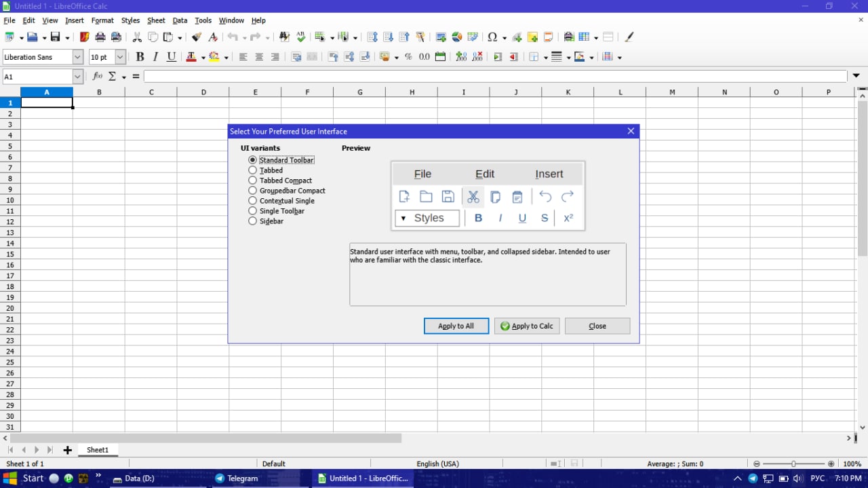Click the Center Horizontally alignment icon

point(259,57)
